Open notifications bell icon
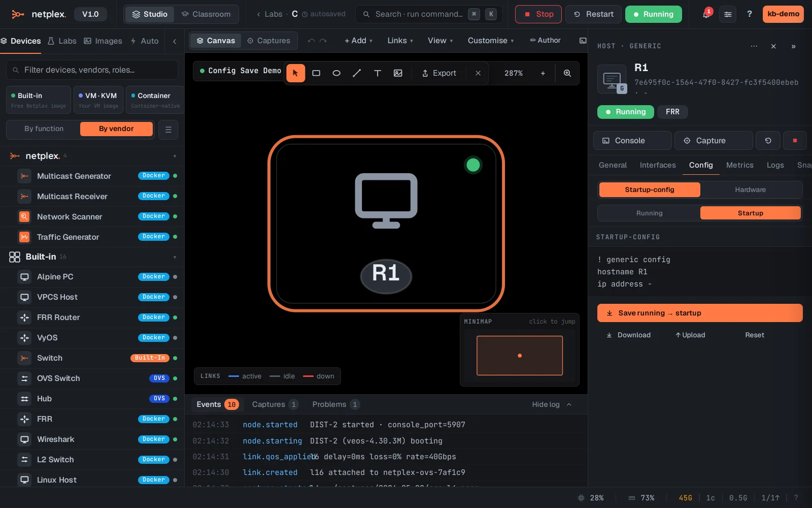812x508 pixels. 706,14
